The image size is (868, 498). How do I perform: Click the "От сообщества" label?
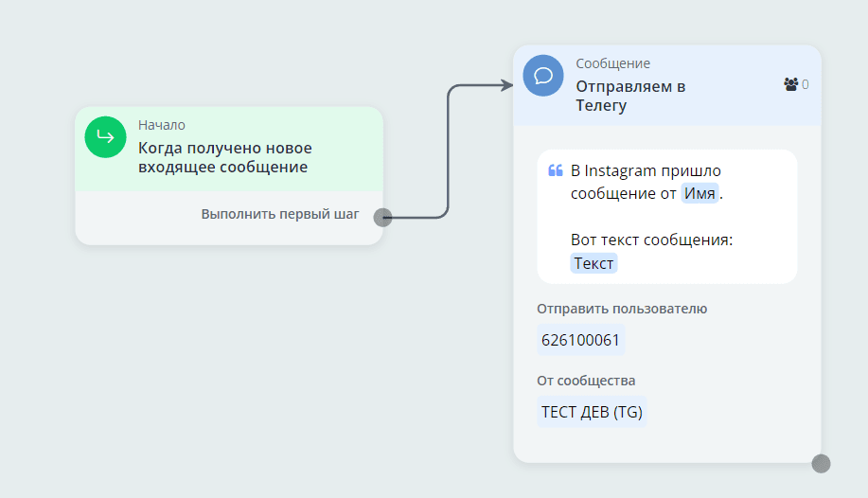coord(586,381)
